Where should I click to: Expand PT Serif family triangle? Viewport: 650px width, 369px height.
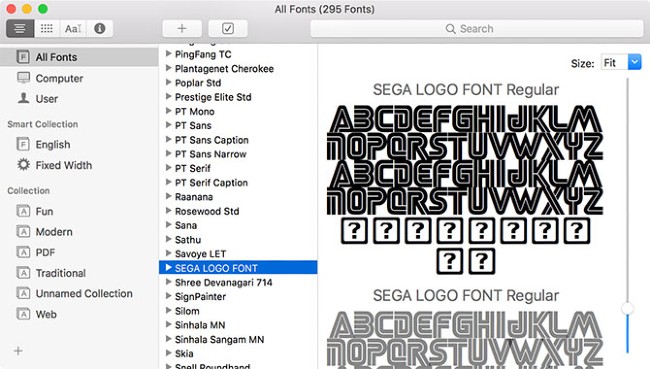tap(168, 168)
